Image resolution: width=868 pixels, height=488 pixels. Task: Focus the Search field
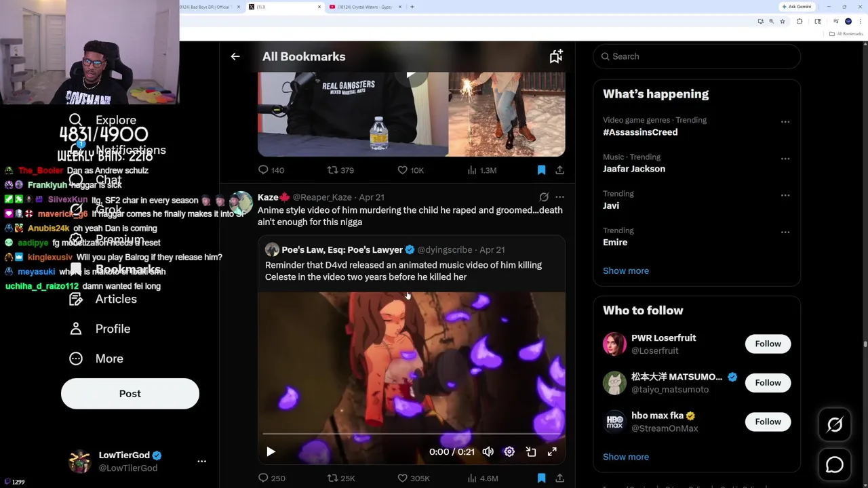coord(696,56)
